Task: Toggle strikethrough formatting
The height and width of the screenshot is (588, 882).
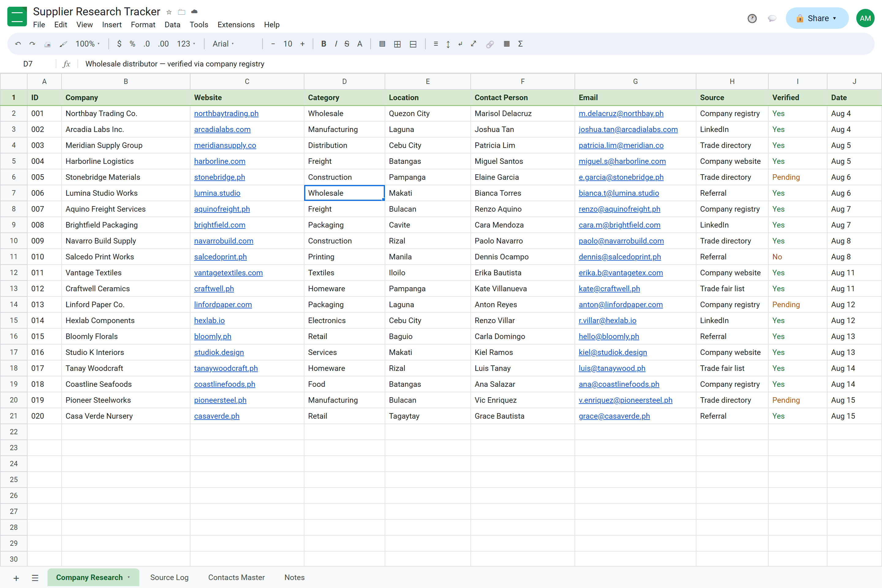Action: click(347, 44)
